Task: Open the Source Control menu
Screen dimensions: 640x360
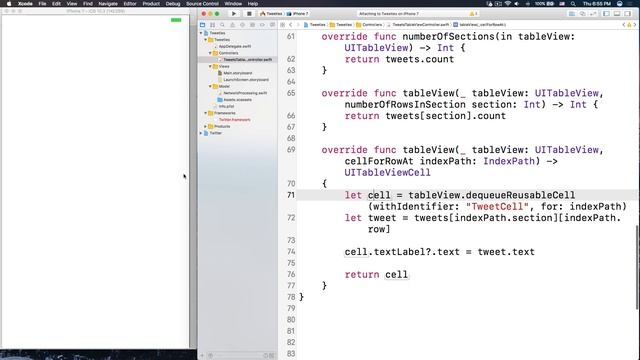Action: pyautogui.click(x=202, y=4)
